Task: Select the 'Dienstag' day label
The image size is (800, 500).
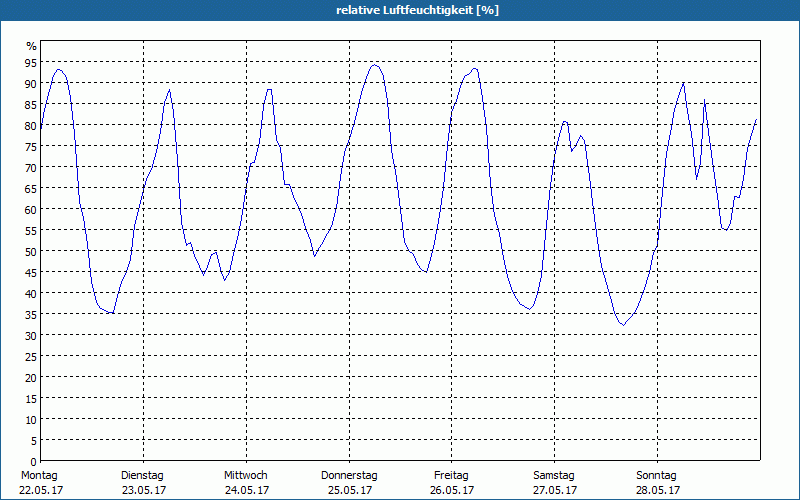Action: point(142,475)
